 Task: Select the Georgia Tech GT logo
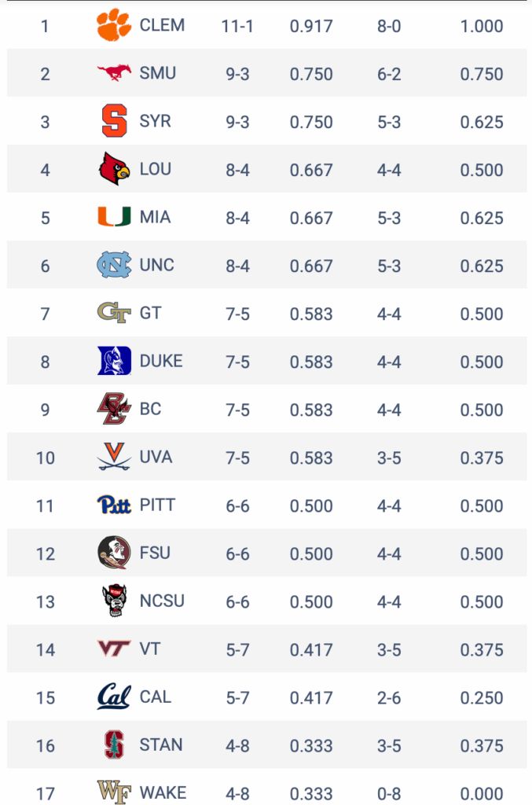point(114,313)
